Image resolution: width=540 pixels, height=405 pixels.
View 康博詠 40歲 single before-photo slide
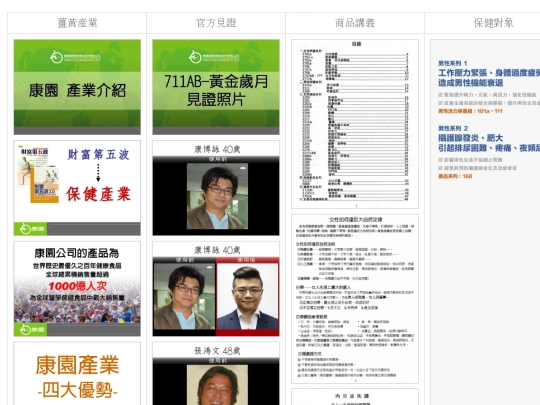(216, 188)
